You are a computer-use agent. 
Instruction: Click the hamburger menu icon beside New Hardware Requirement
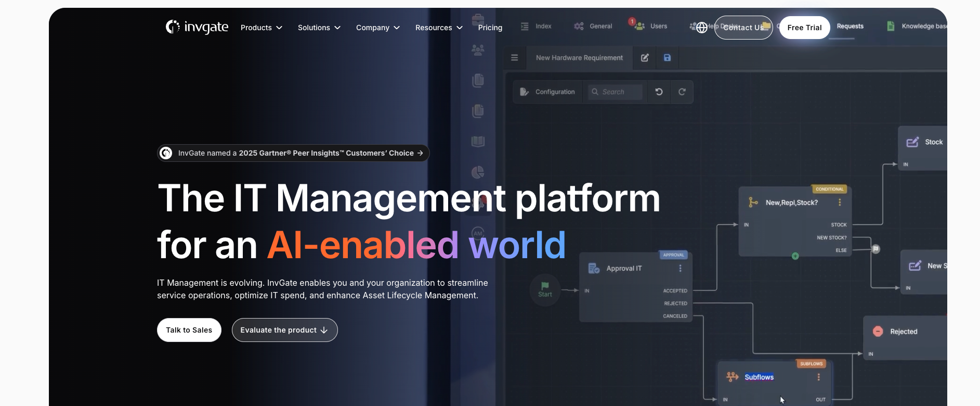coord(515,58)
